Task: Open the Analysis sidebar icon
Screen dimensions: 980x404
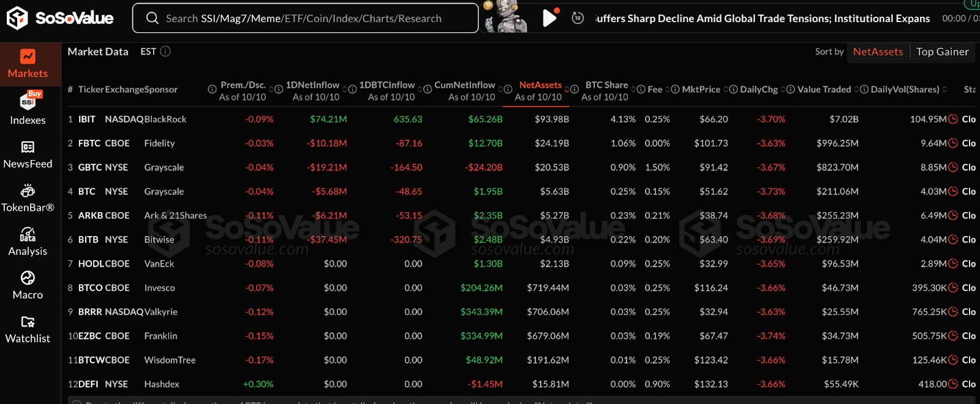Action: pyautogui.click(x=28, y=234)
